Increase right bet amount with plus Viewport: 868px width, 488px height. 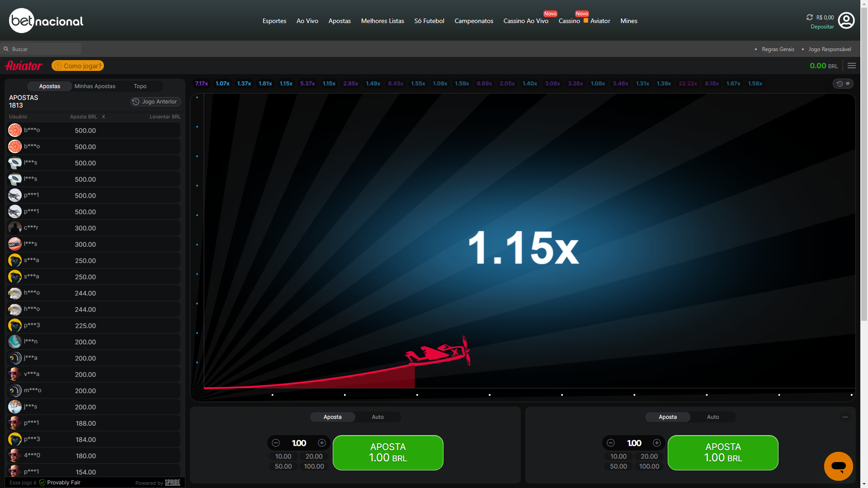(657, 443)
